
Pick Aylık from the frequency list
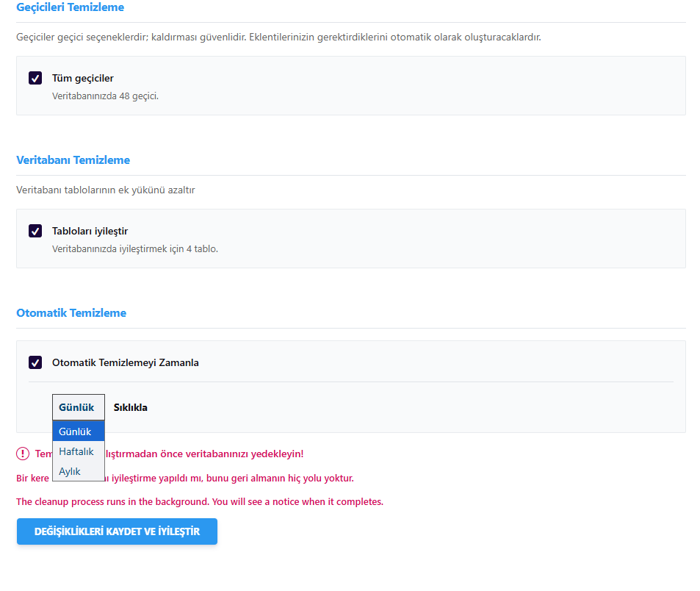[x=70, y=471]
